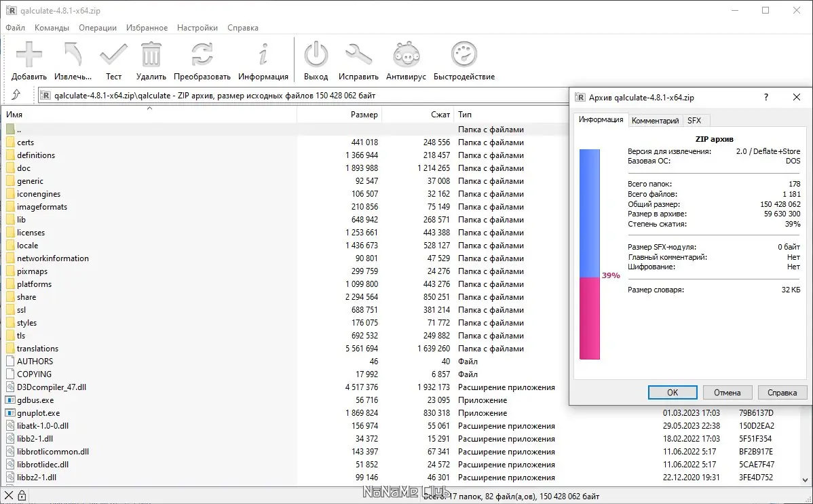Click the Добавить (Add) toolbar icon

(x=29, y=54)
